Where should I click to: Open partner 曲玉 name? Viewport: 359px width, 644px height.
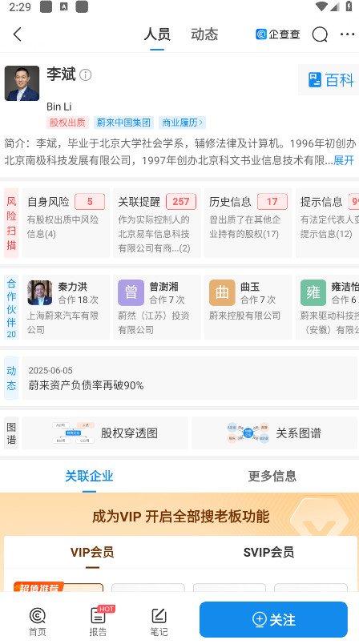point(250,287)
